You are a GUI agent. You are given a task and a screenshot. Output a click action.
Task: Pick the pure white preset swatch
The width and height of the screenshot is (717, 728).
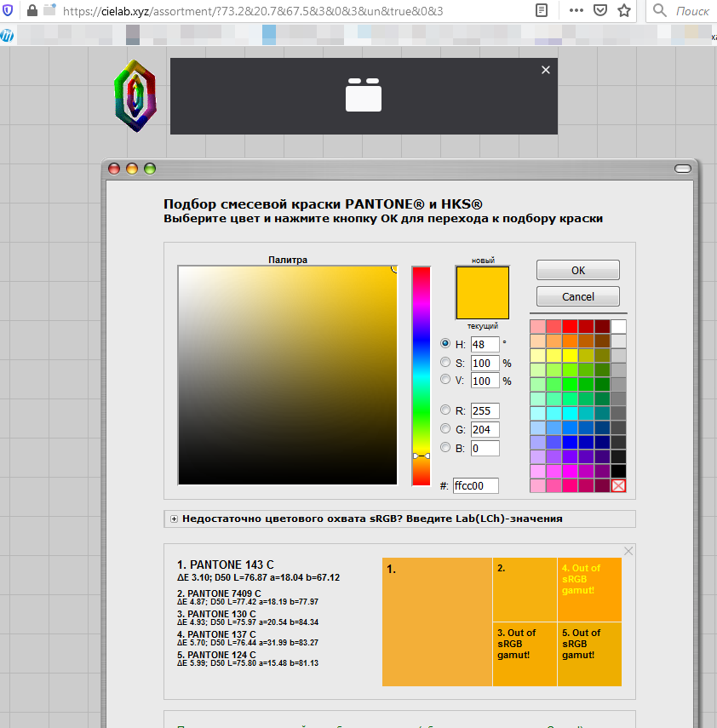(x=619, y=326)
